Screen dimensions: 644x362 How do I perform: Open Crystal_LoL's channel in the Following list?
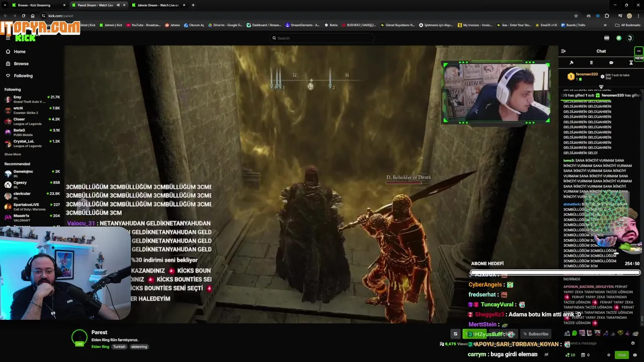(x=32, y=143)
